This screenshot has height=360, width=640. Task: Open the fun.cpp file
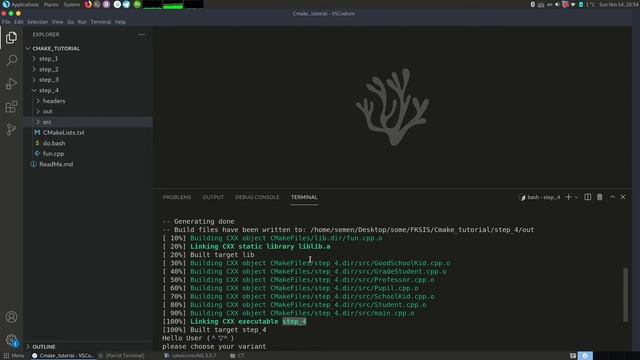[88, 154]
